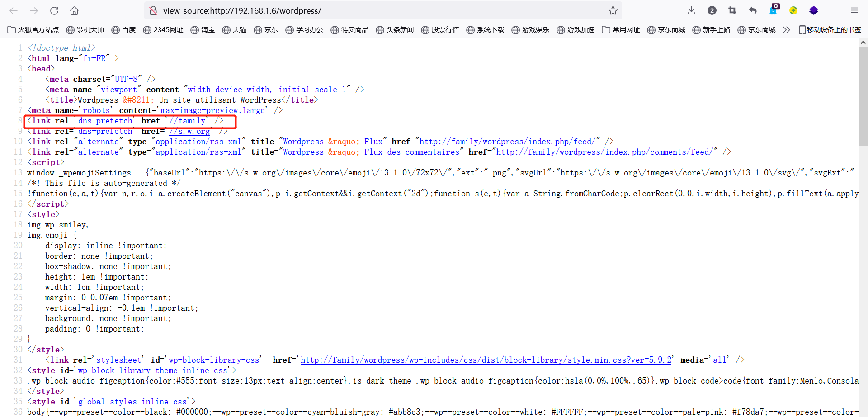Reload the view-source page
The height and width of the screenshot is (417, 868).
click(54, 10)
